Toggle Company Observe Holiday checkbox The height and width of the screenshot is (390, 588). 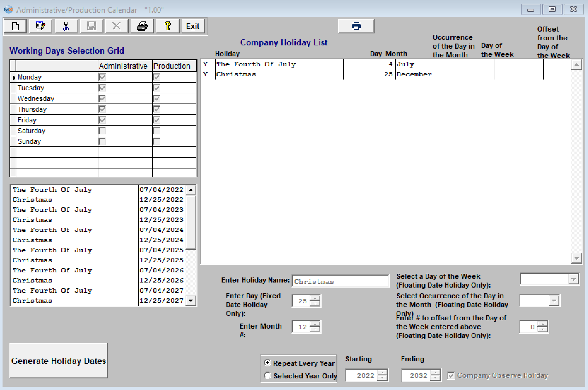click(x=451, y=375)
